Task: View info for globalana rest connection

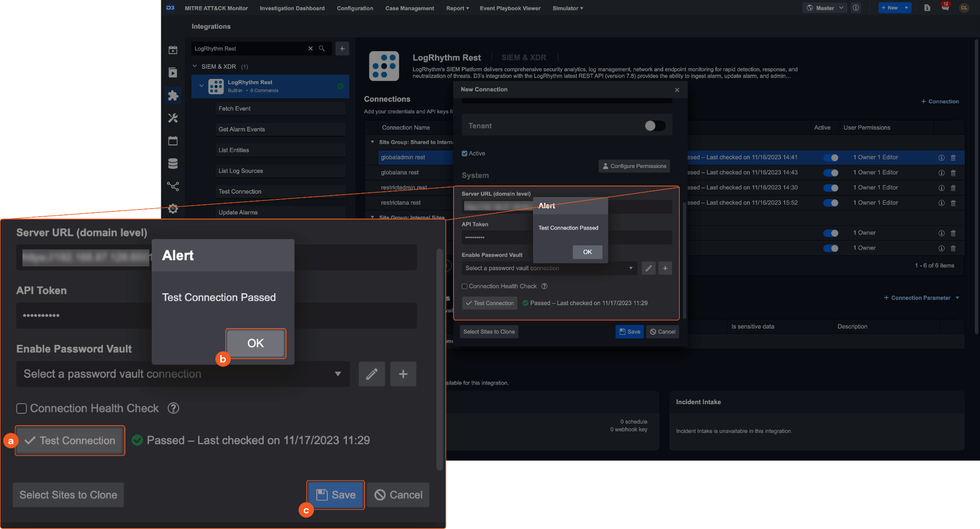Action: [x=941, y=173]
